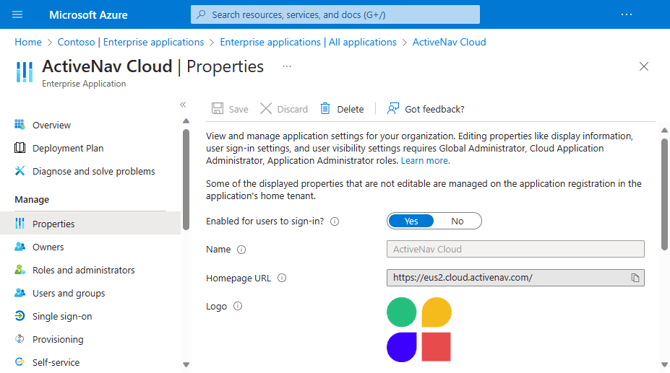Focus the Search resources, services, and docs box
The height and width of the screenshot is (373, 670).
pos(335,15)
